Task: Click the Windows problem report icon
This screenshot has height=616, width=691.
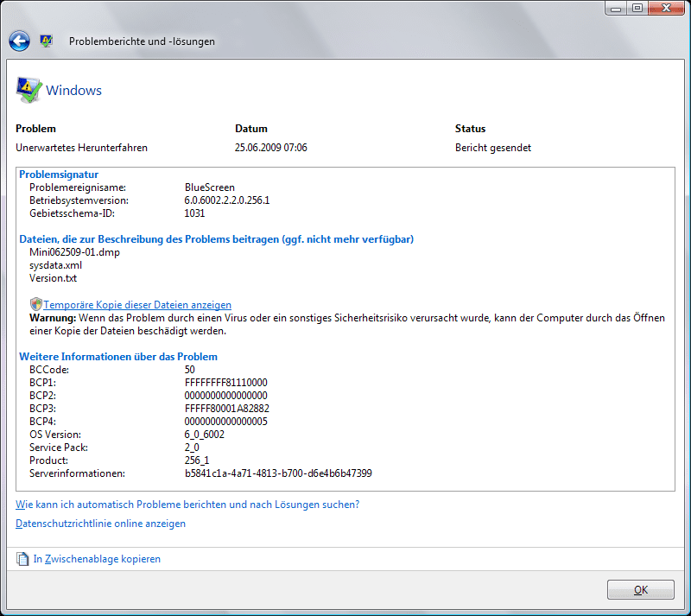Action: pos(29,90)
